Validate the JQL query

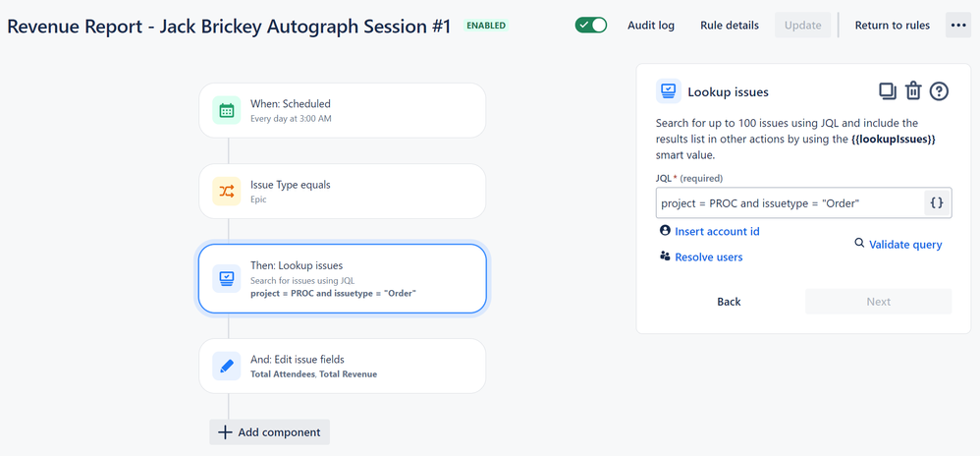898,245
